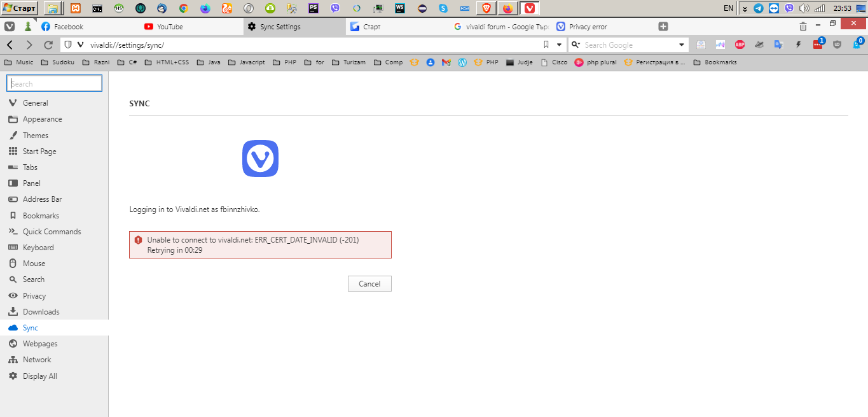The width and height of the screenshot is (868, 417).
Task: Open the HTML+CSS bookmarks folder
Action: pyautogui.click(x=167, y=62)
